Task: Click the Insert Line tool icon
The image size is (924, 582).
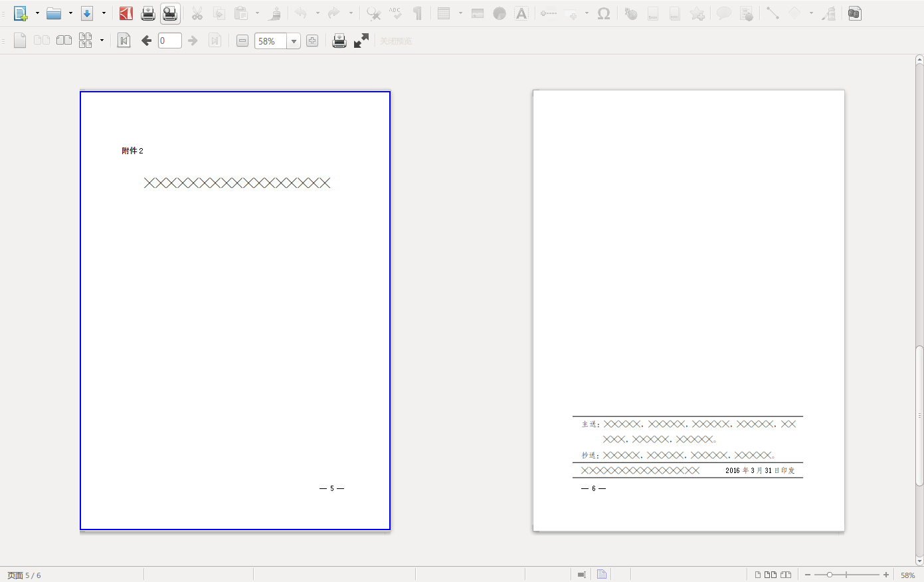Action: click(773, 13)
